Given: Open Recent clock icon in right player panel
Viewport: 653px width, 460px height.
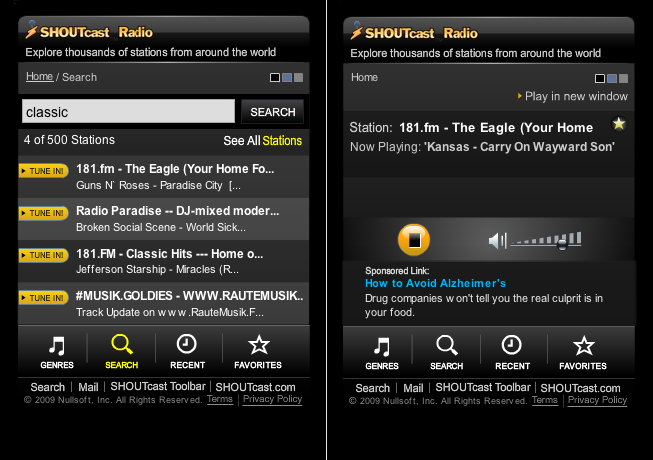Looking at the screenshot, I should pyautogui.click(x=512, y=353).
